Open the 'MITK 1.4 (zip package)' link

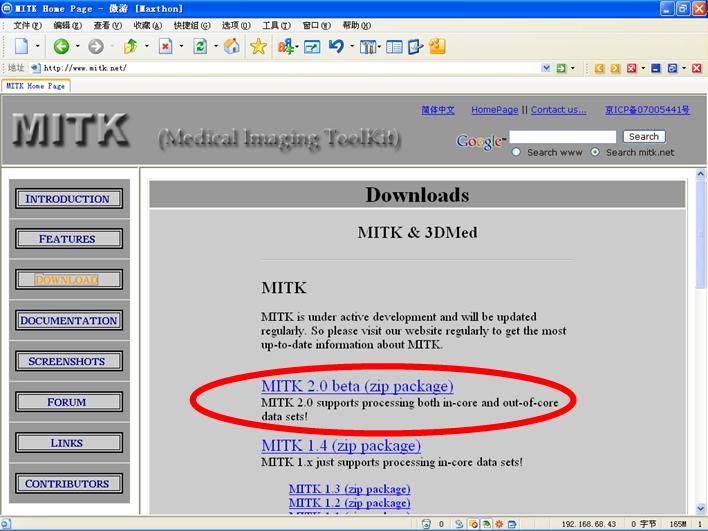coord(341,445)
